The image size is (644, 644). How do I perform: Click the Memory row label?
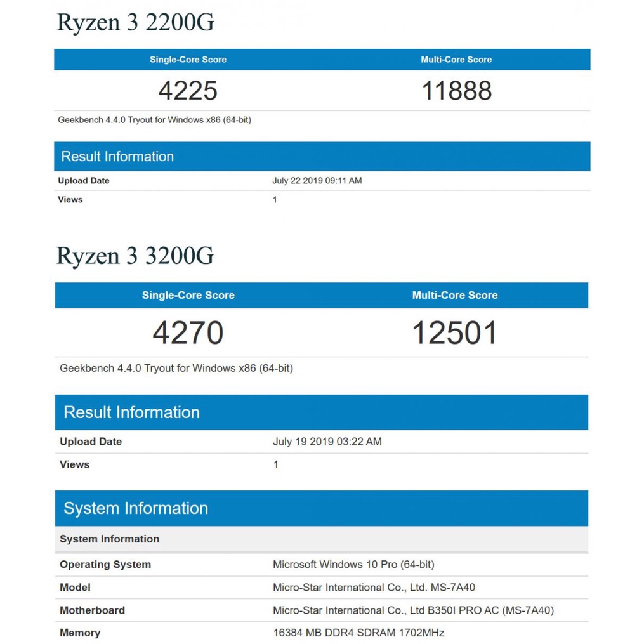click(80, 633)
